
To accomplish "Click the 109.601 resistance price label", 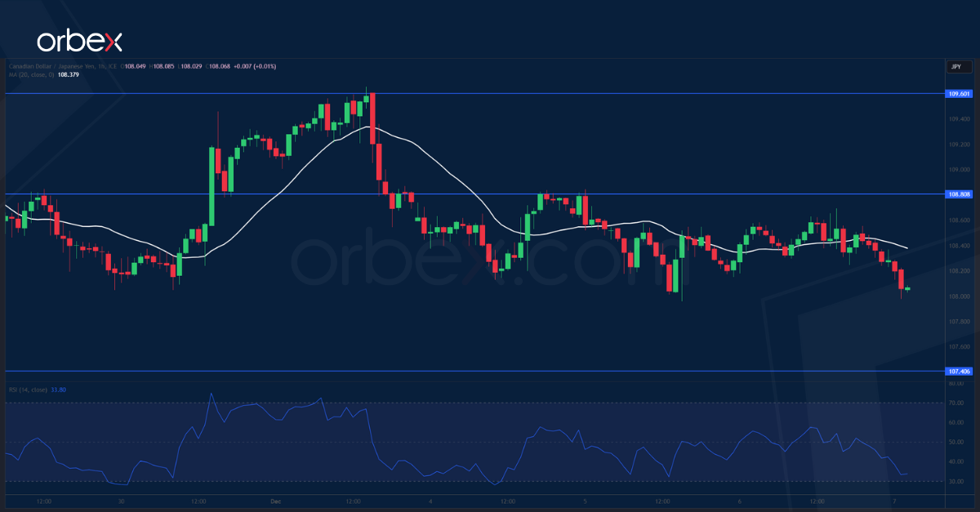I will pos(957,95).
